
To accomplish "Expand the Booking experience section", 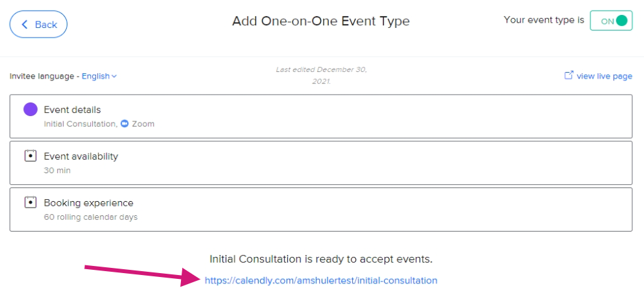I will [x=321, y=210].
